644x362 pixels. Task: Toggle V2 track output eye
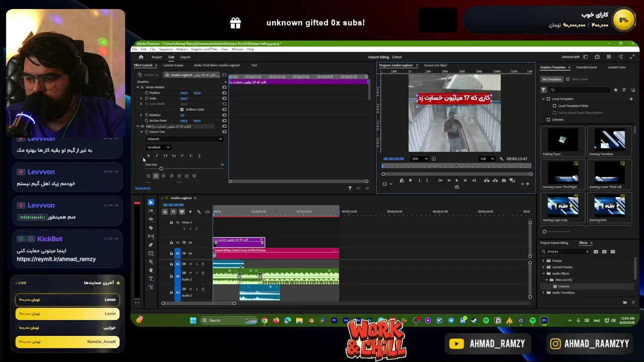coord(190,242)
